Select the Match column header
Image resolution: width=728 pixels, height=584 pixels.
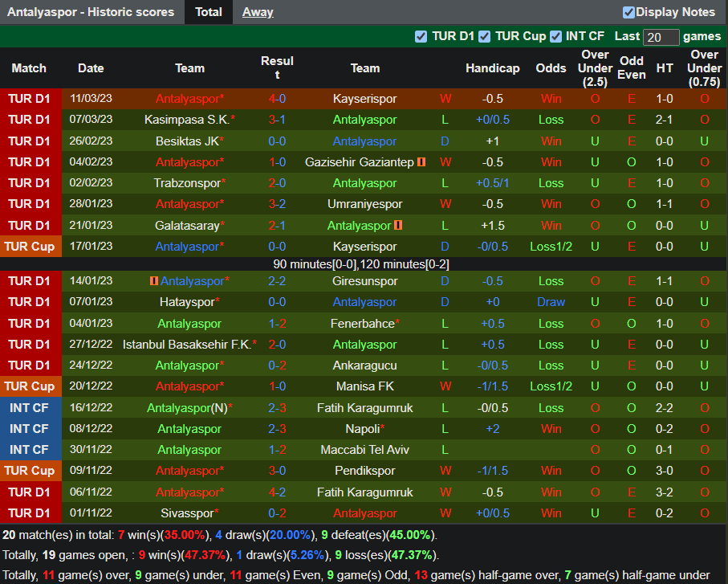[29, 68]
